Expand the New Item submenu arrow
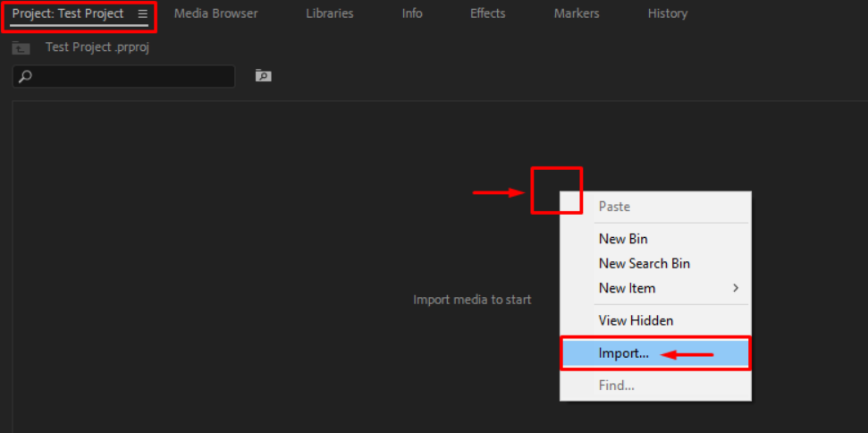The image size is (868, 433). pos(736,288)
